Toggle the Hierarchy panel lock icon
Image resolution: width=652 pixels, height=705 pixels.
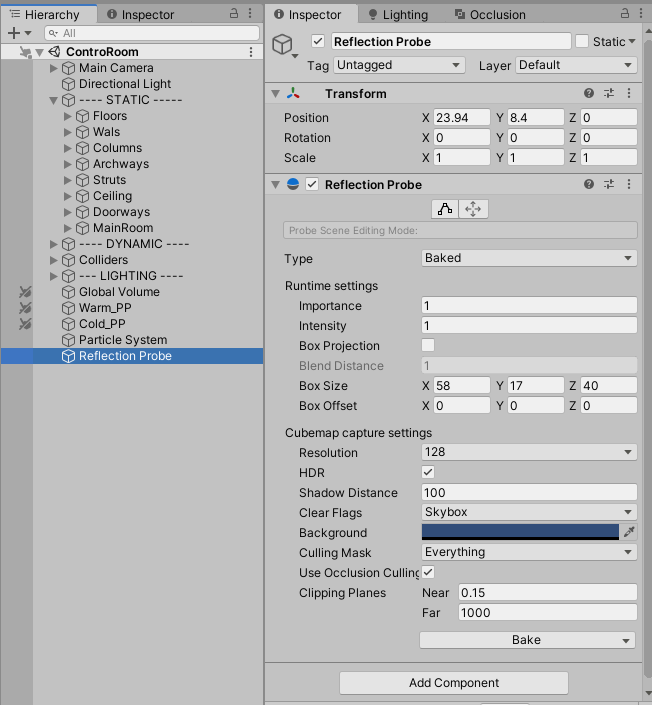click(x=234, y=13)
